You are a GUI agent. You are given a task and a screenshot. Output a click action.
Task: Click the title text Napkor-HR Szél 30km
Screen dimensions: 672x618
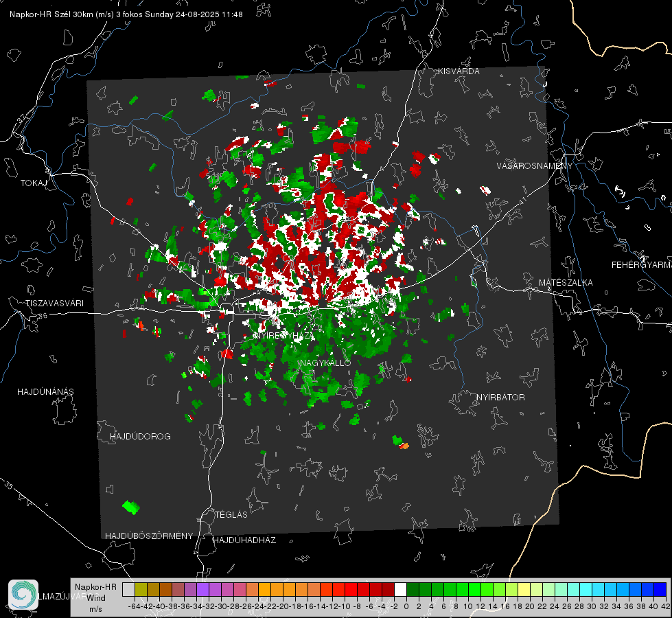point(62,14)
